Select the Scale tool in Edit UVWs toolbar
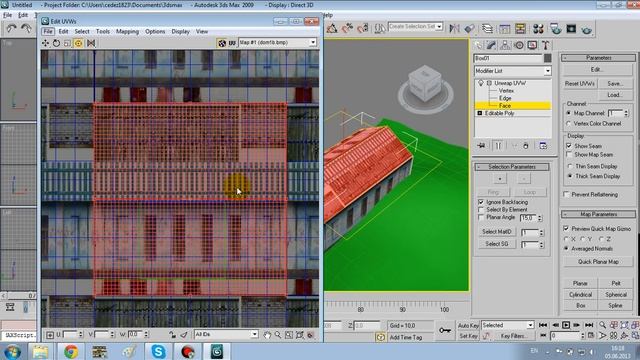 (x=67, y=43)
